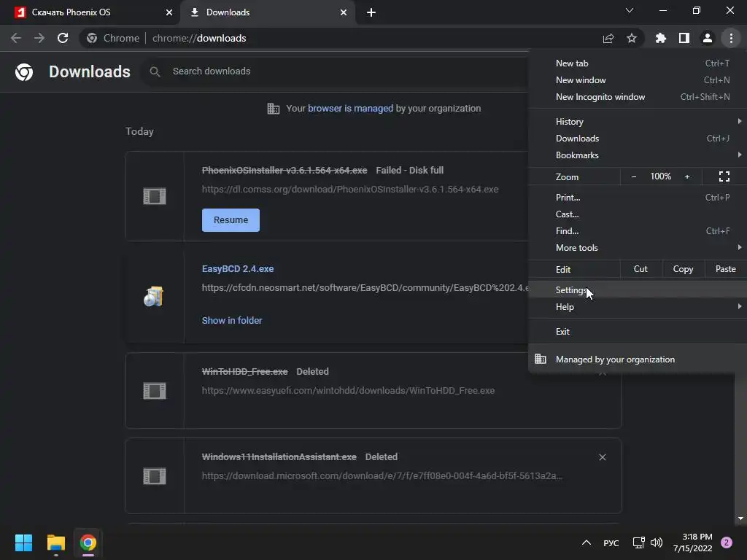747x560 pixels.
Task: Open Settings from the Chrome menu
Action: 638,289
